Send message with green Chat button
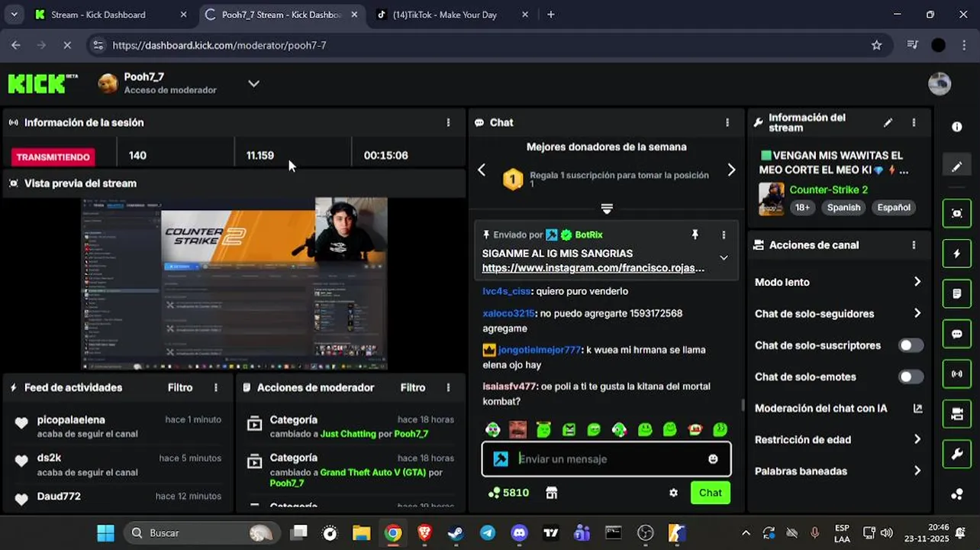980x550 pixels. click(711, 493)
